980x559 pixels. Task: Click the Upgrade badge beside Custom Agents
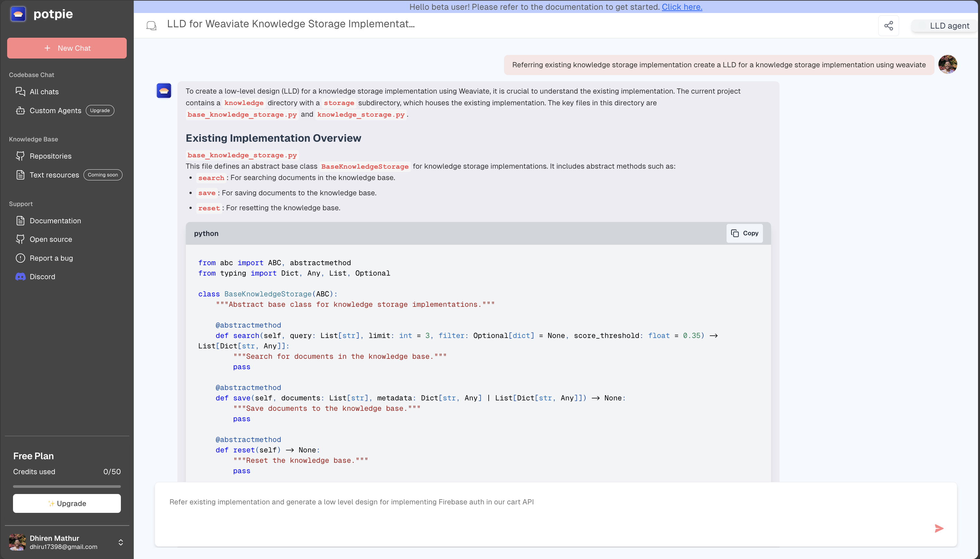click(100, 110)
